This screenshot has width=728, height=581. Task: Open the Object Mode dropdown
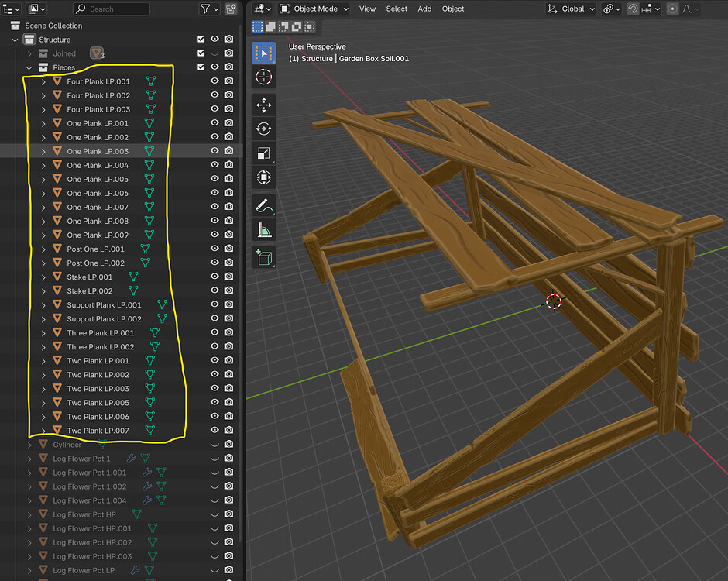pos(314,9)
